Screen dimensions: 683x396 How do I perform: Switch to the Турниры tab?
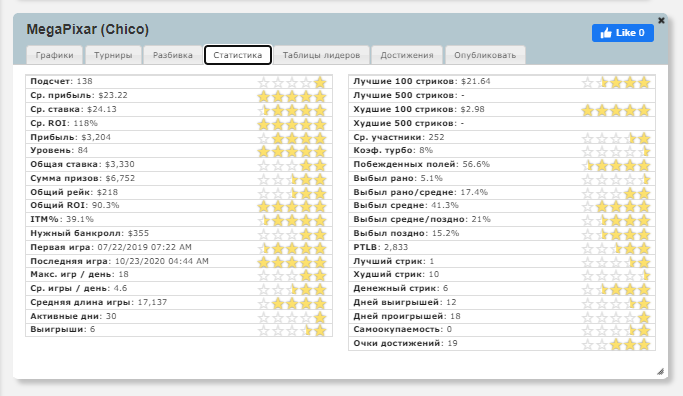[113, 55]
